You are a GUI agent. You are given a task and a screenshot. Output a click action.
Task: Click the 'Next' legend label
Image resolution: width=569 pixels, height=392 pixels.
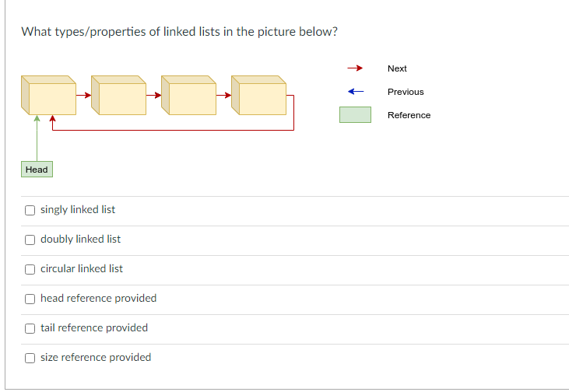point(397,68)
